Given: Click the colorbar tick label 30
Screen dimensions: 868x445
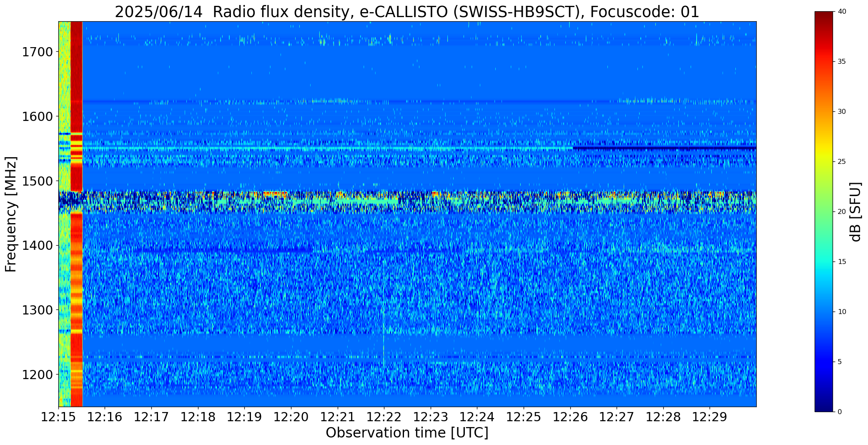Looking at the screenshot, I should (842, 112).
